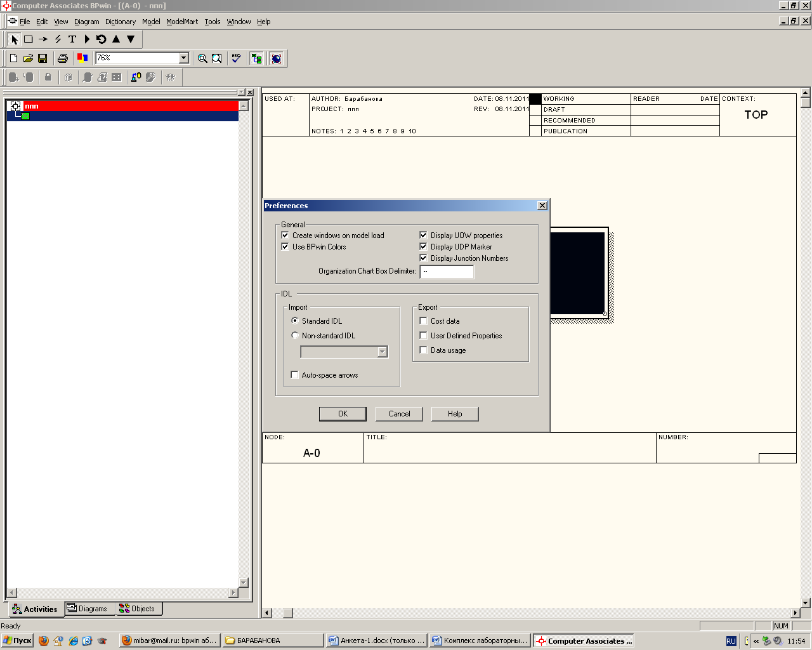Enable User Defined Properties export
Screen dimensions: 812x650
tap(423, 335)
